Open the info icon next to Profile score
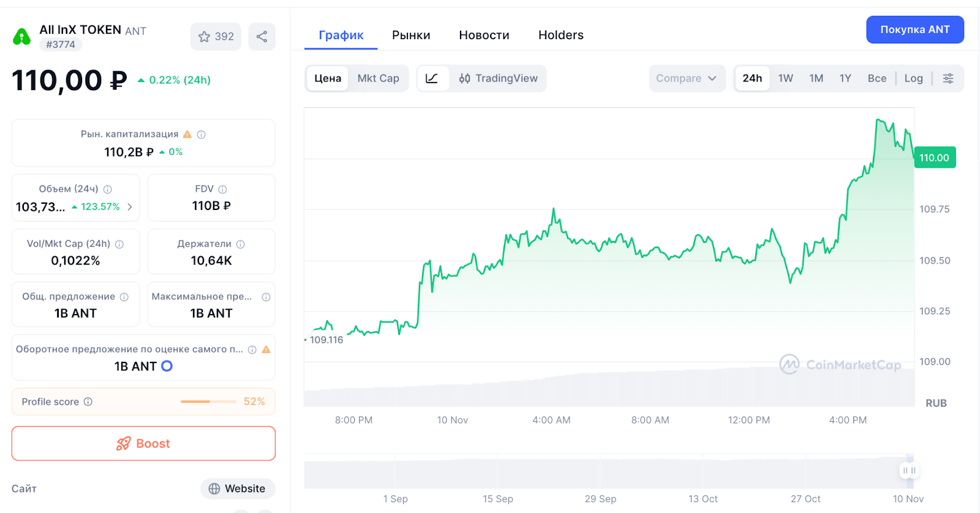The image size is (980, 513). 88,402
